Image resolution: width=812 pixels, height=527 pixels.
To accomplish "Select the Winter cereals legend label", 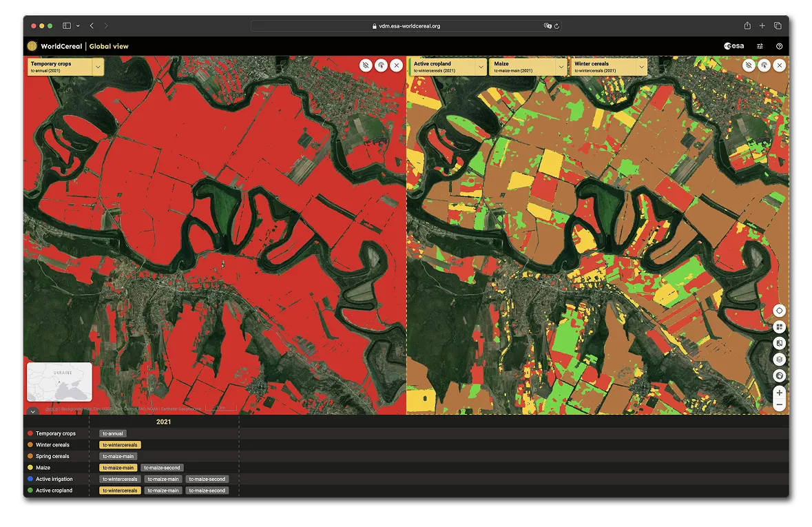I will 52,444.
